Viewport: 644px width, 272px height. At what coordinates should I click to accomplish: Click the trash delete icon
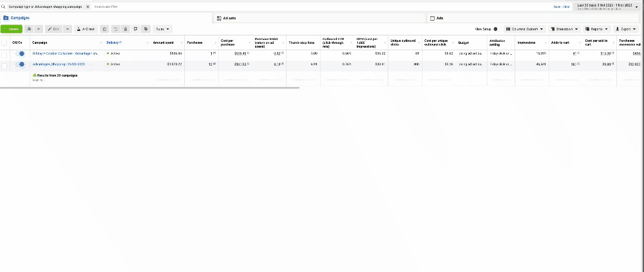click(x=126, y=29)
